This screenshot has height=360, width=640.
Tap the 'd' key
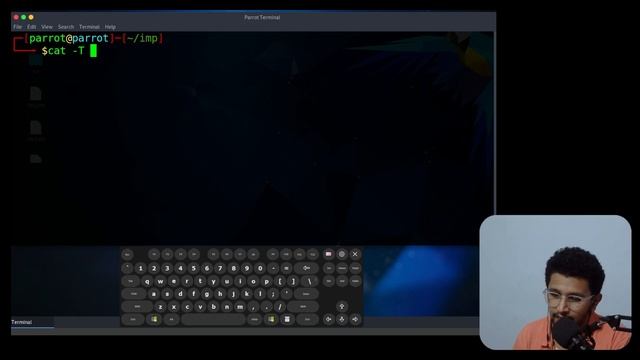(x=180, y=294)
